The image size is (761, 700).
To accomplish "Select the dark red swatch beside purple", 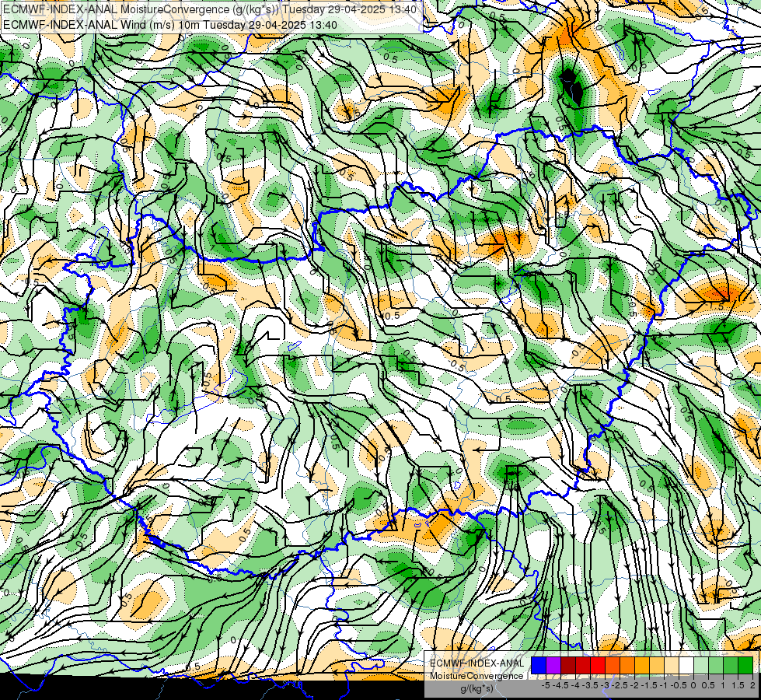I will pyautogui.click(x=568, y=665).
